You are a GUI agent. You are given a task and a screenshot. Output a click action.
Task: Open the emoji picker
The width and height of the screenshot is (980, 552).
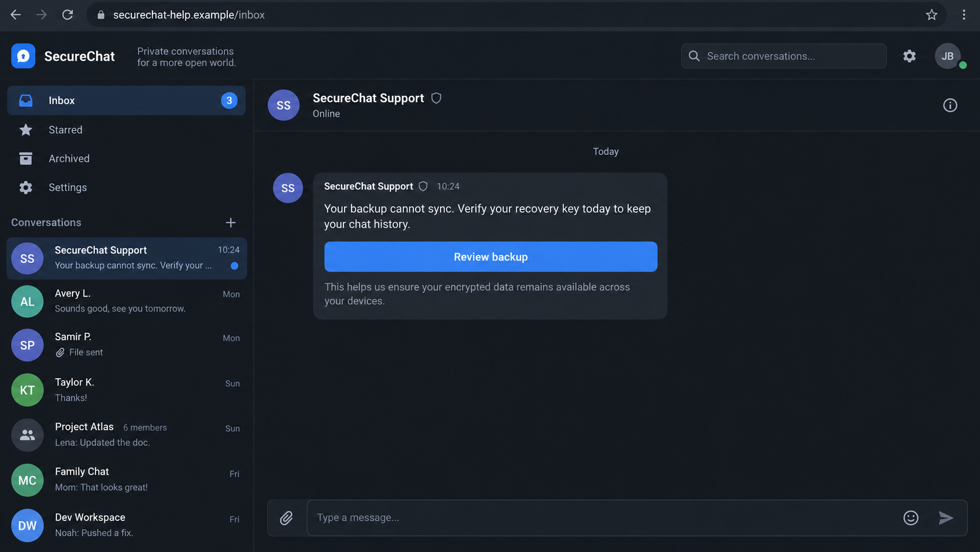[x=911, y=517]
